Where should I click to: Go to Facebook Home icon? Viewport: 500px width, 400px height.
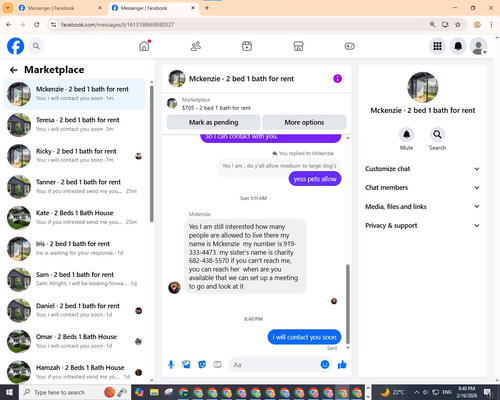[144, 46]
